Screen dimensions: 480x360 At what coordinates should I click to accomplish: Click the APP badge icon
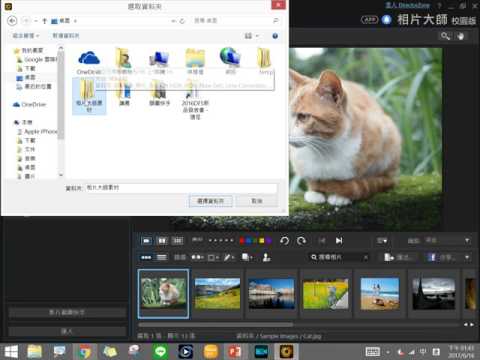point(369,20)
